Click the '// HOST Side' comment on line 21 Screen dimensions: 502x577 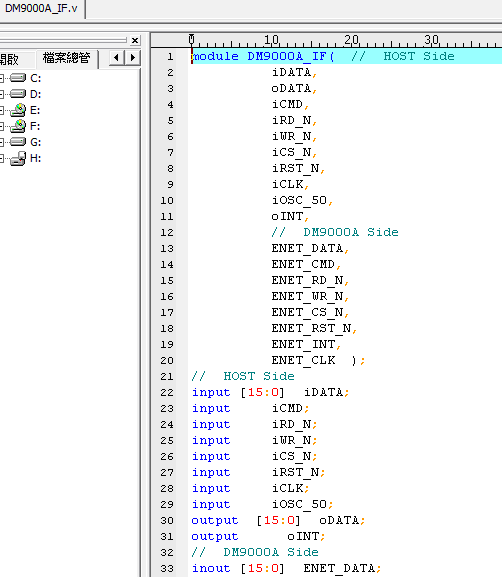pos(243,376)
